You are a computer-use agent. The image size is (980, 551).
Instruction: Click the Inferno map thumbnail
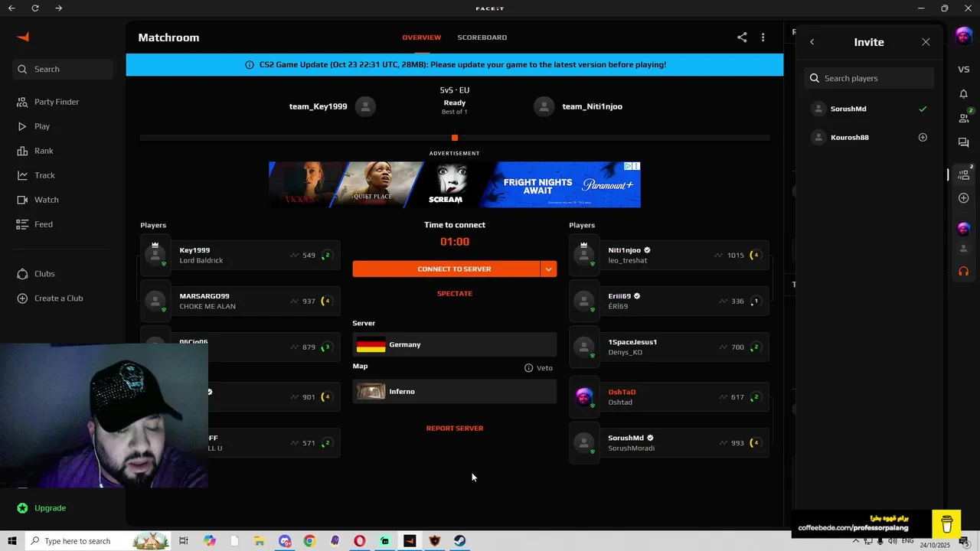371,392
